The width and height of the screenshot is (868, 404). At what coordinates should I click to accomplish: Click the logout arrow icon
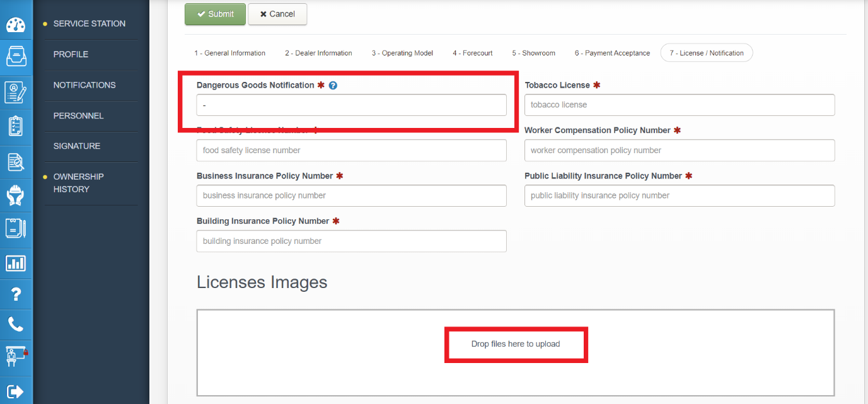[16, 391]
